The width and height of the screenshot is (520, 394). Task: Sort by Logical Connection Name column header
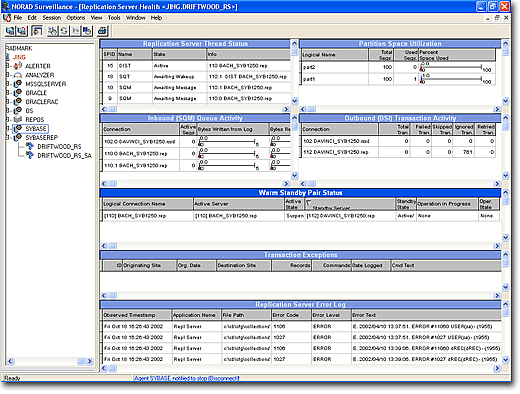point(148,204)
